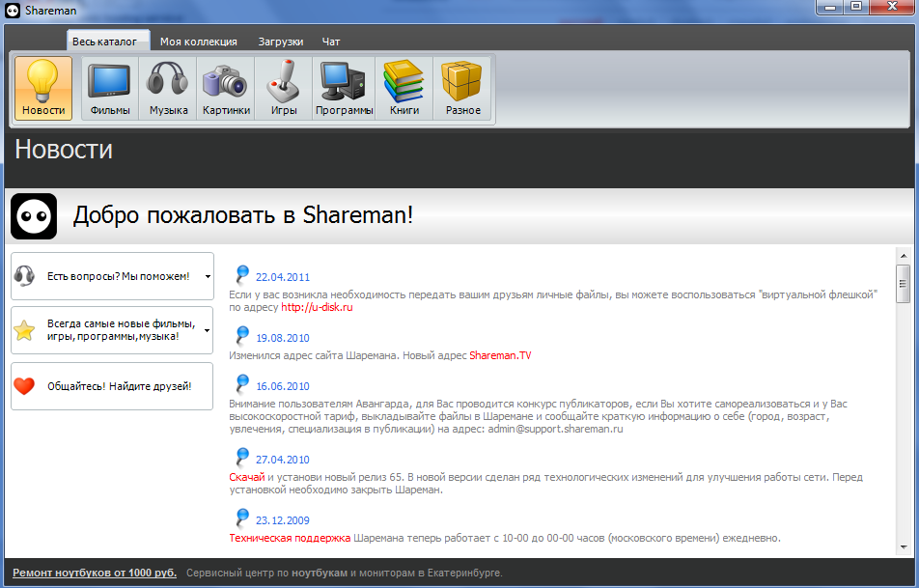Click the 27.04.2010 news date
Image resolution: width=919 pixels, height=588 pixels.
pos(283,460)
